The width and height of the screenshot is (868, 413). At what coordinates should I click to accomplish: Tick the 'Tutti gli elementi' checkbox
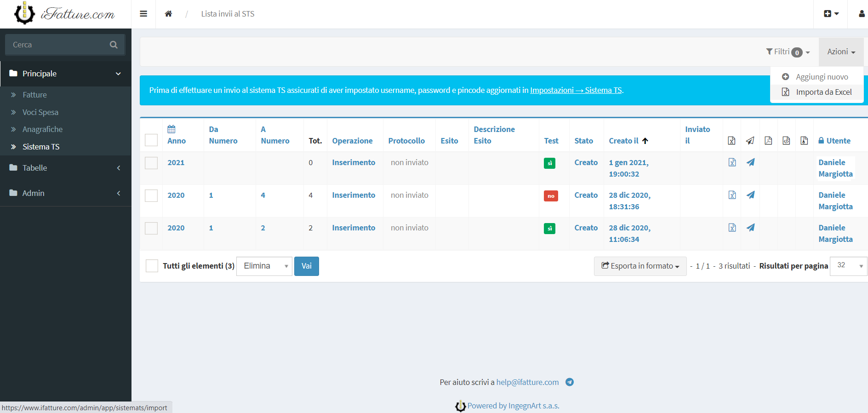pos(152,266)
